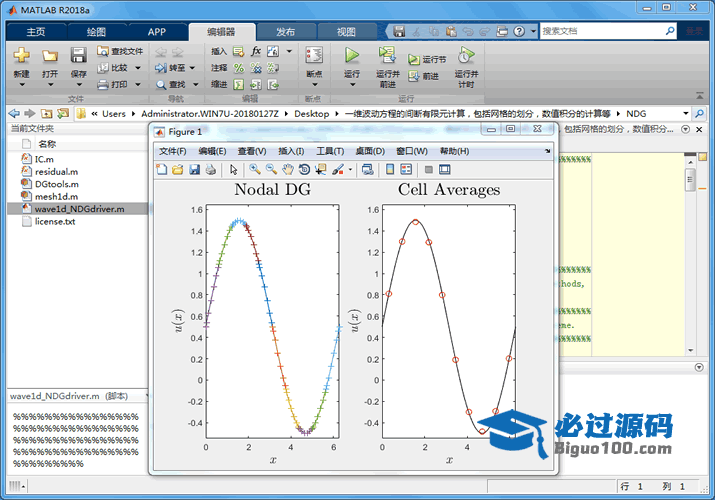Click the Find (查找) magnifier in ribbon

point(161,85)
